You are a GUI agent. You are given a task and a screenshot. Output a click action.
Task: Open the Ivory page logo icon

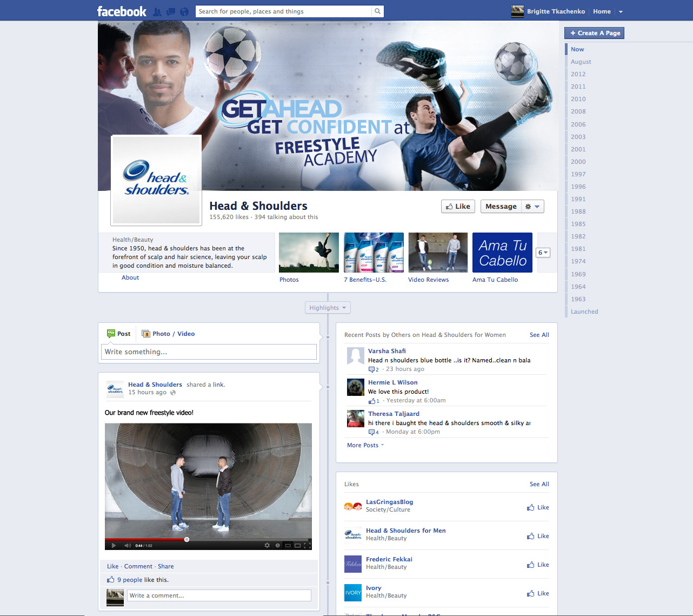[353, 593]
